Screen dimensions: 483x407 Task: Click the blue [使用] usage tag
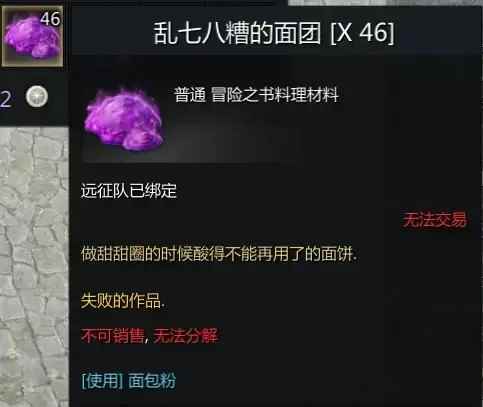tap(103, 381)
